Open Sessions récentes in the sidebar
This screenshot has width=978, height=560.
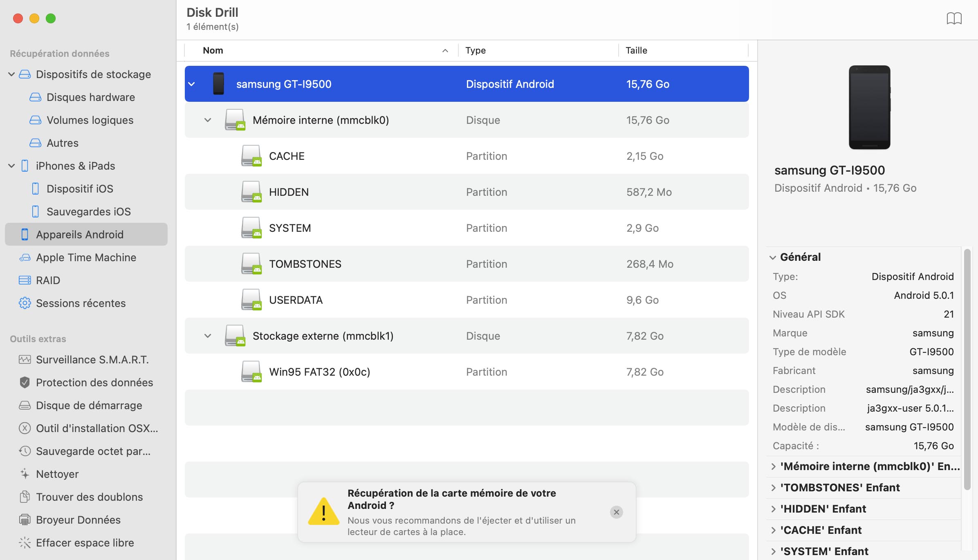[x=86, y=303]
